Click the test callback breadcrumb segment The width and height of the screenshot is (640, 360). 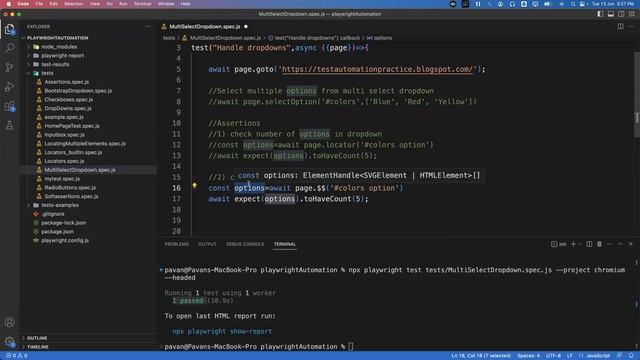click(317, 38)
